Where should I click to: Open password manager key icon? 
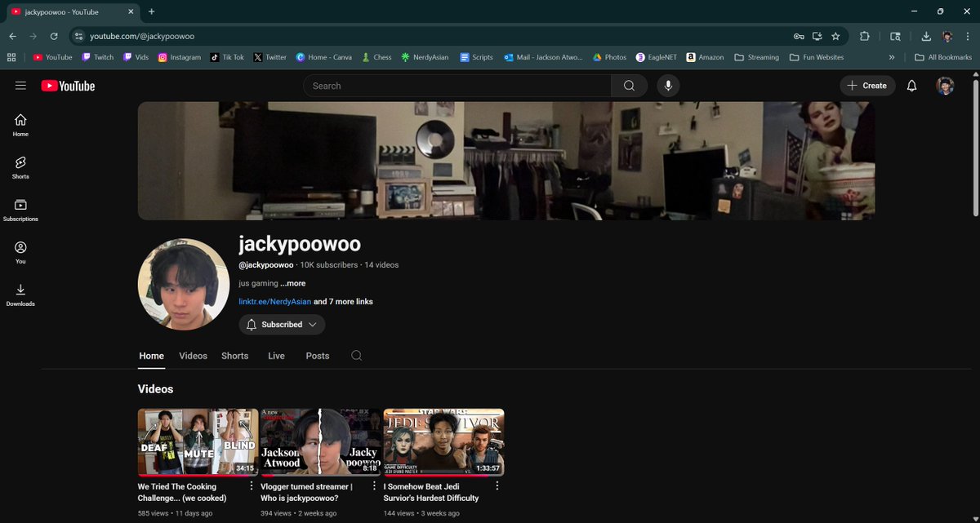coord(799,36)
